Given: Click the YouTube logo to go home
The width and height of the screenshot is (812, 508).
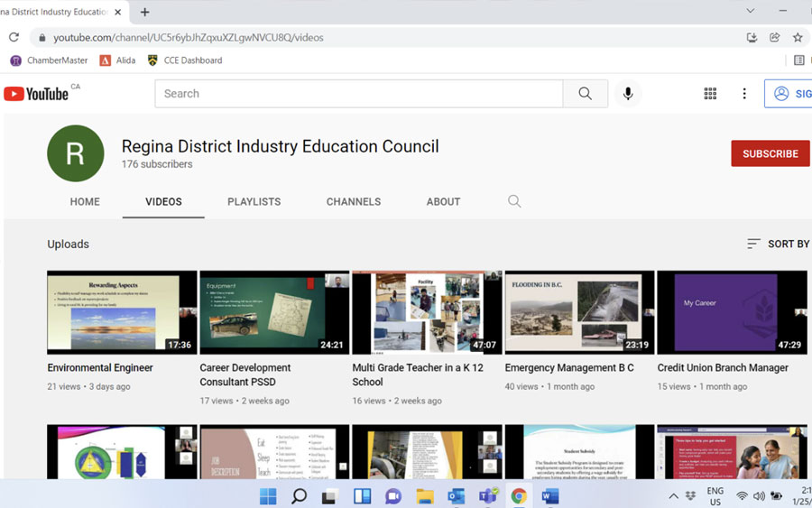Looking at the screenshot, I should (x=36, y=94).
